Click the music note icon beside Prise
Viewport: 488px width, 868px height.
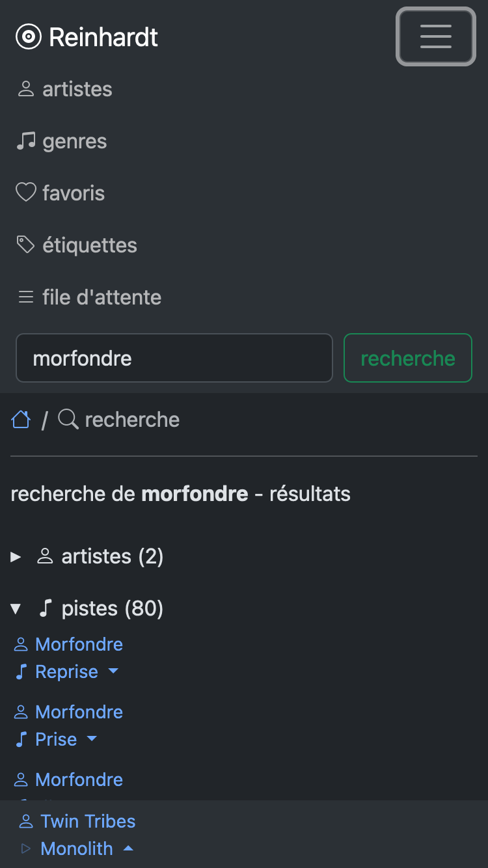point(21,739)
